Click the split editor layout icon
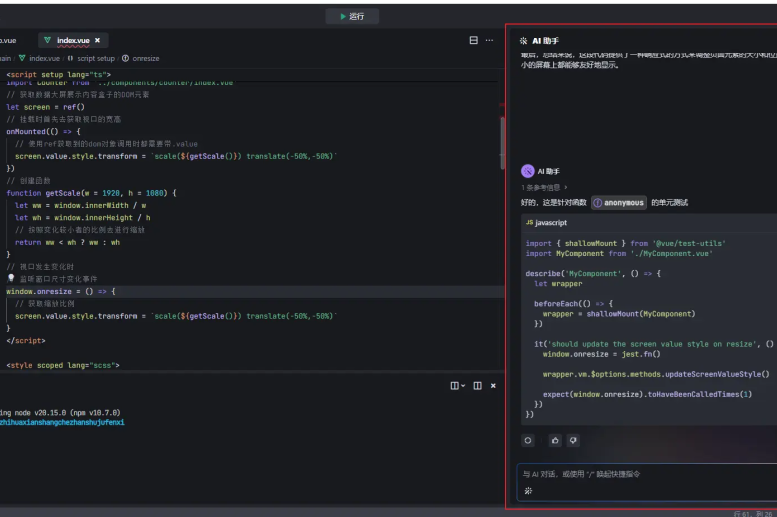 [473, 40]
